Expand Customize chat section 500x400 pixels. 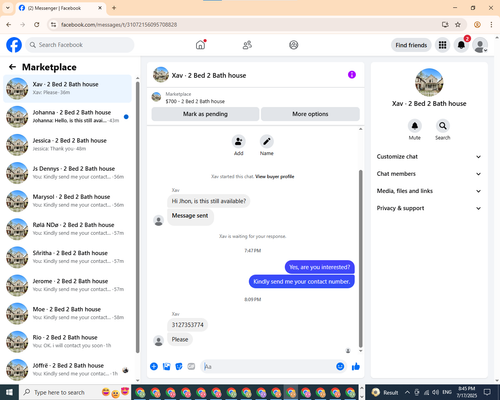pos(429,157)
